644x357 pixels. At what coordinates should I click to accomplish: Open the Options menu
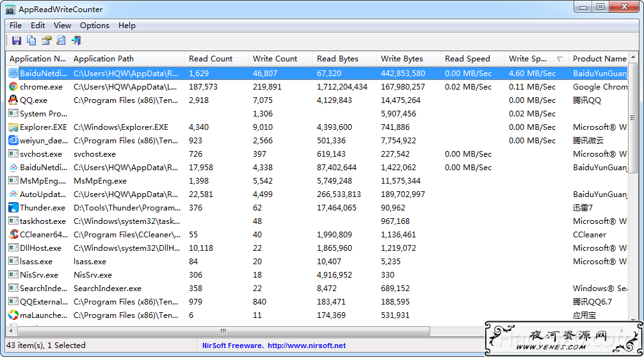95,26
